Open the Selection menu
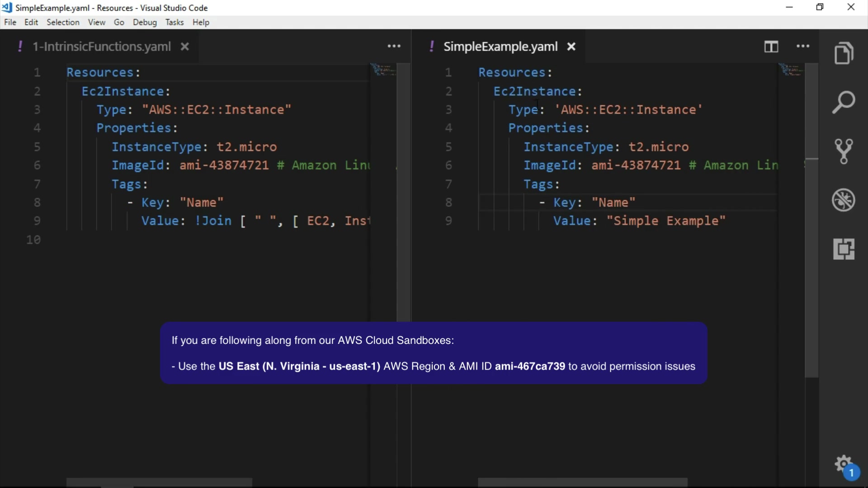 pos(63,22)
